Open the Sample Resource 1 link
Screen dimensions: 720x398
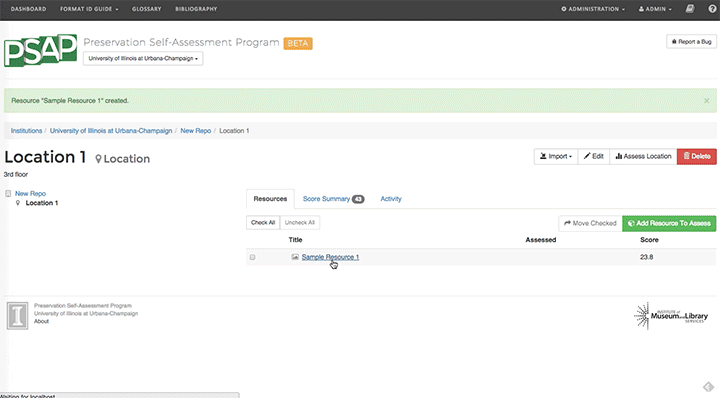click(x=330, y=257)
